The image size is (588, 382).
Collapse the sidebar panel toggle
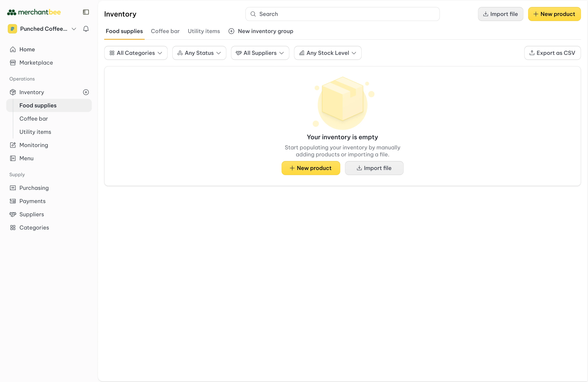coord(86,12)
